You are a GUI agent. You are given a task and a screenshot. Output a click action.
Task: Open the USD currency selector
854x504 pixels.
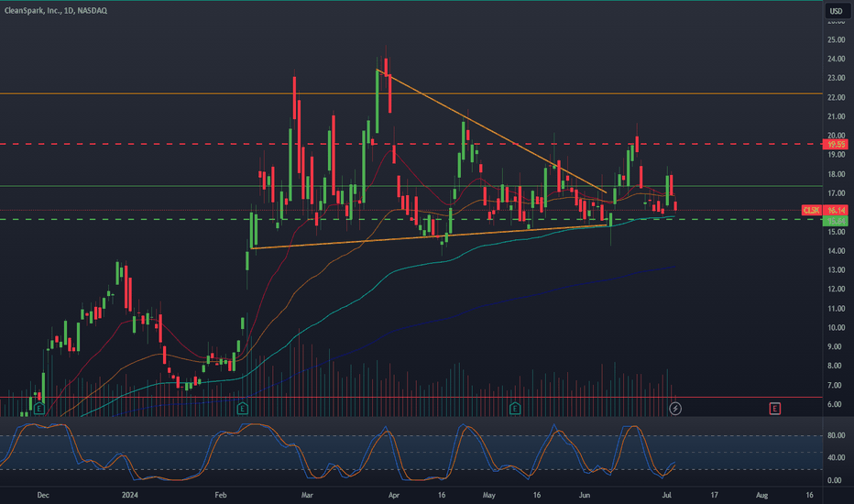coord(836,11)
